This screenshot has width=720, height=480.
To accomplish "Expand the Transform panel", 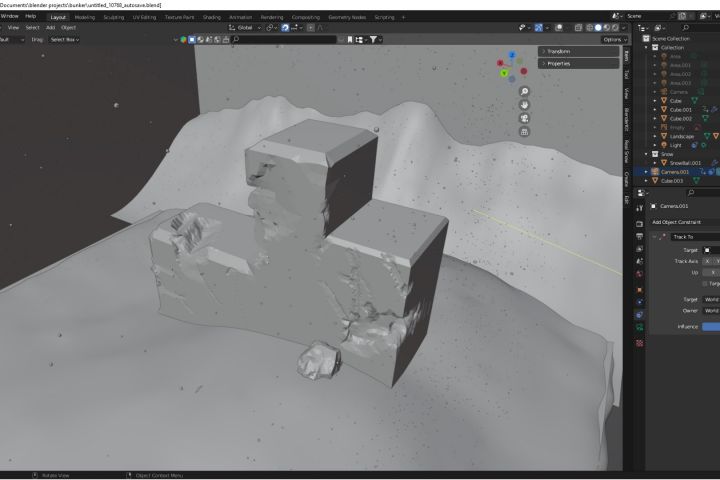I will pyautogui.click(x=579, y=51).
